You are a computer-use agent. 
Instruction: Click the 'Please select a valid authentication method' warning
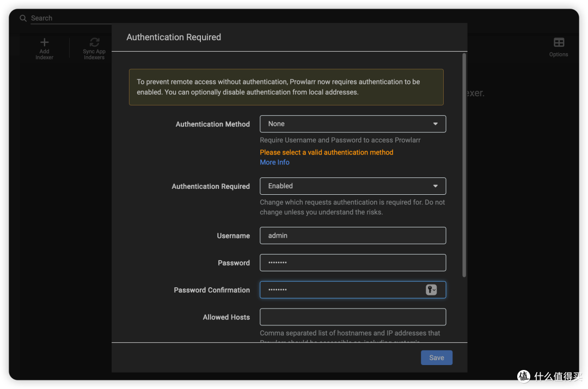click(x=326, y=152)
